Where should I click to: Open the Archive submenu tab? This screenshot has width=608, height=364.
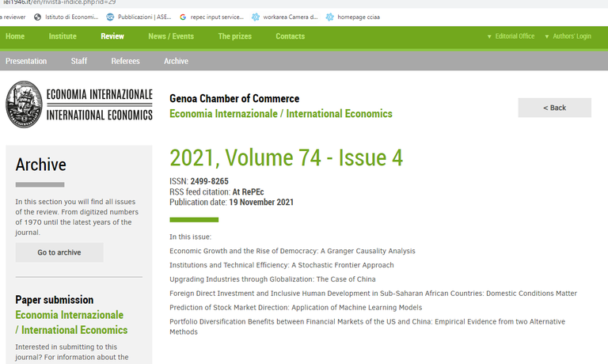[176, 61]
